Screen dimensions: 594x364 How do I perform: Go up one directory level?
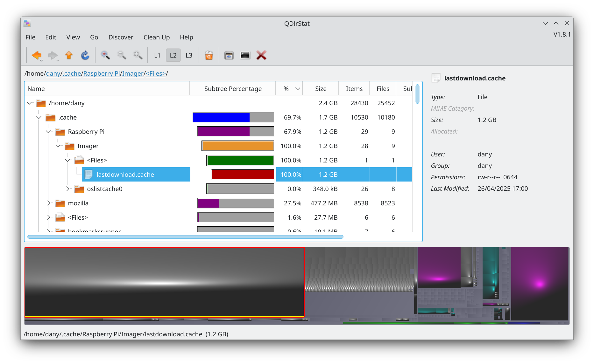pyautogui.click(x=69, y=55)
